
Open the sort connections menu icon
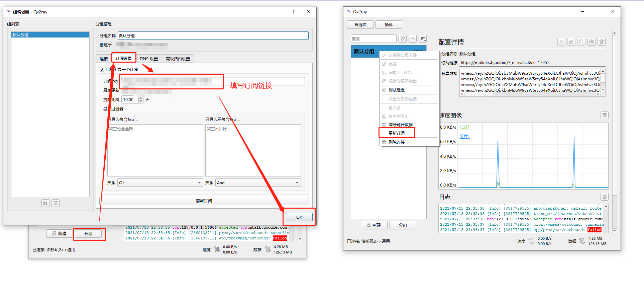[x=423, y=39]
